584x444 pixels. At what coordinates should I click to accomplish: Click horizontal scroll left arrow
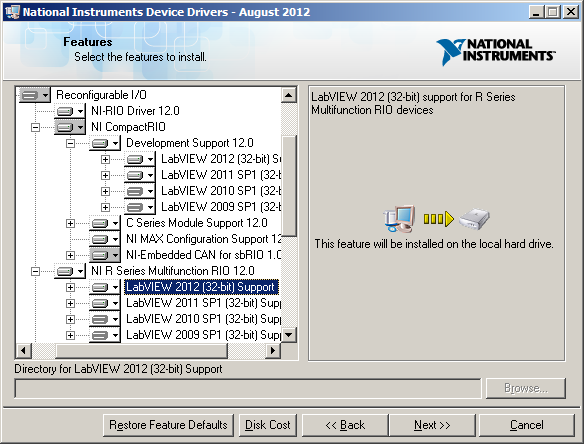pos(23,351)
